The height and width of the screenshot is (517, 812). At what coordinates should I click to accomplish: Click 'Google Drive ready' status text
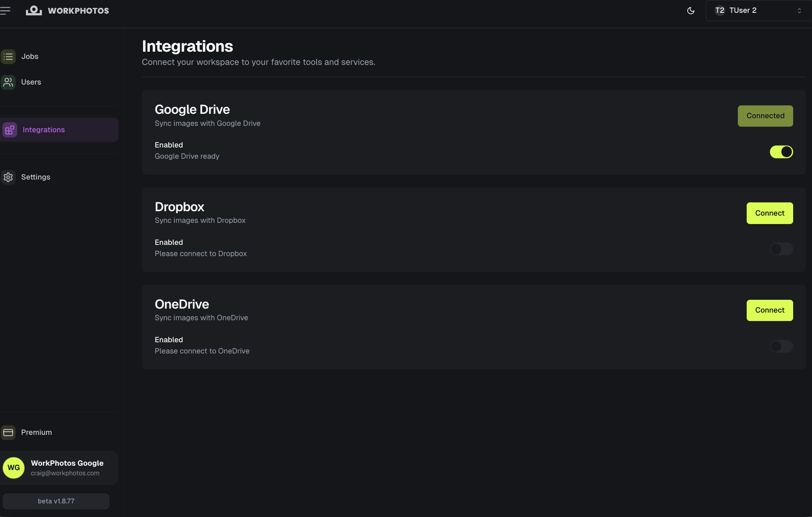[x=187, y=156]
